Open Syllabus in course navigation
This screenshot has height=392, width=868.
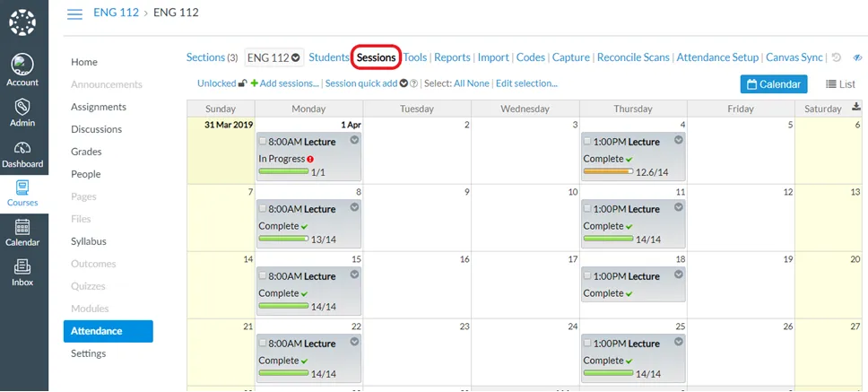pyautogui.click(x=89, y=241)
